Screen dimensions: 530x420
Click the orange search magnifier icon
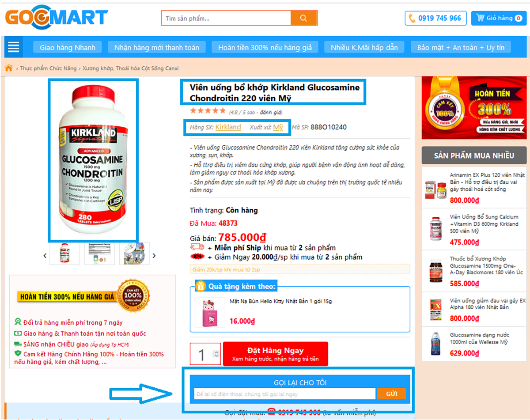(x=303, y=18)
